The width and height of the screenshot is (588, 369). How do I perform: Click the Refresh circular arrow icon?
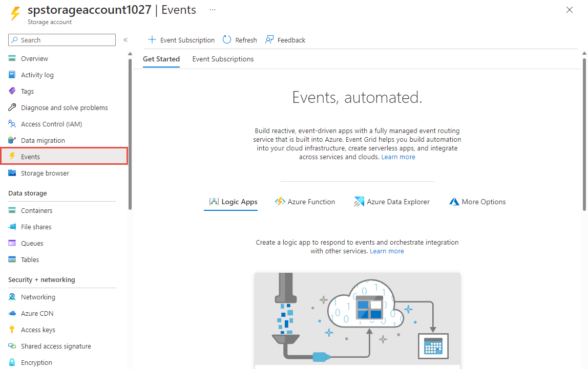tap(227, 40)
